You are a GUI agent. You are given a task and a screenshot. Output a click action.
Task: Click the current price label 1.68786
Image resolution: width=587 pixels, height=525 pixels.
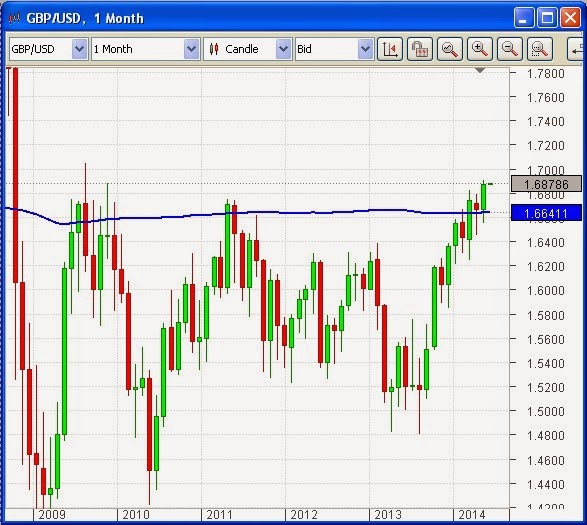pos(546,184)
